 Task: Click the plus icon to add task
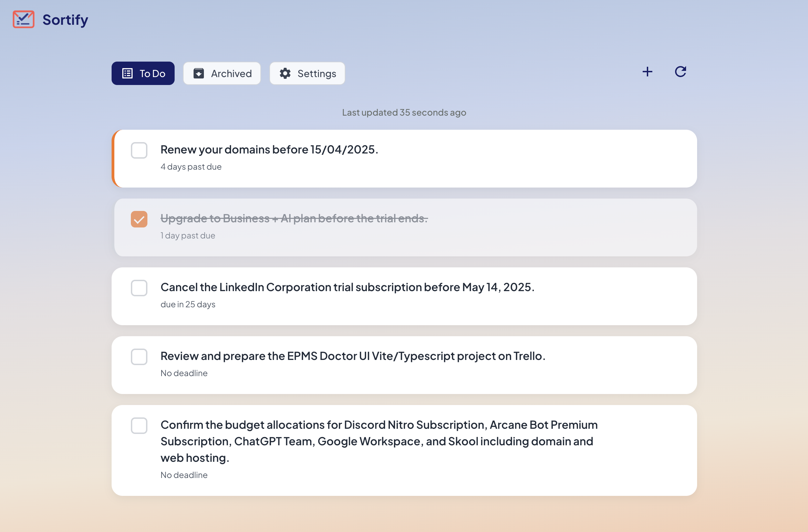tap(647, 72)
